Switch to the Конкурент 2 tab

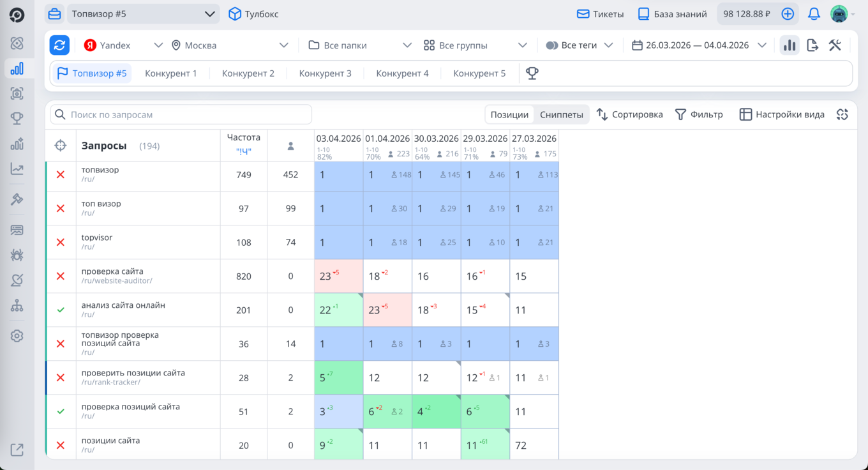(x=248, y=73)
